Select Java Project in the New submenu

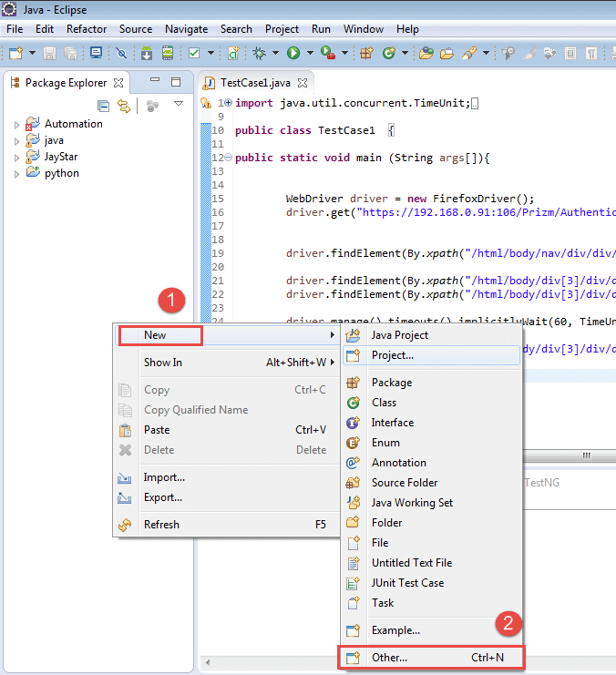(x=399, y=334)
